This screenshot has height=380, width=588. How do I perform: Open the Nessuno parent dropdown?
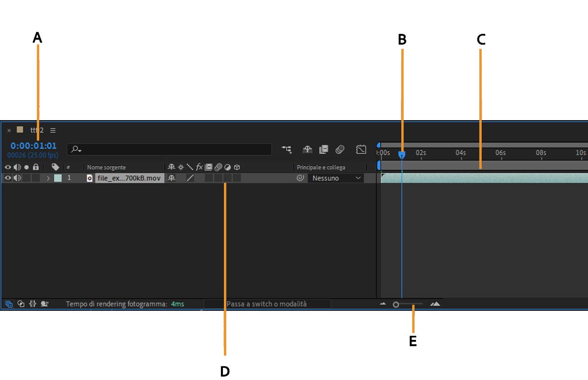pos(336,178)
